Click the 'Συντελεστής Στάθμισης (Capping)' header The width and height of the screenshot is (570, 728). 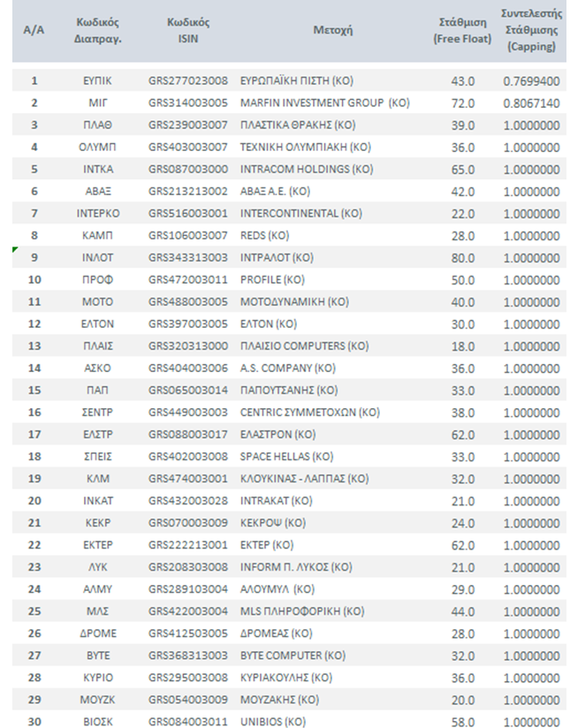point(531,30)
